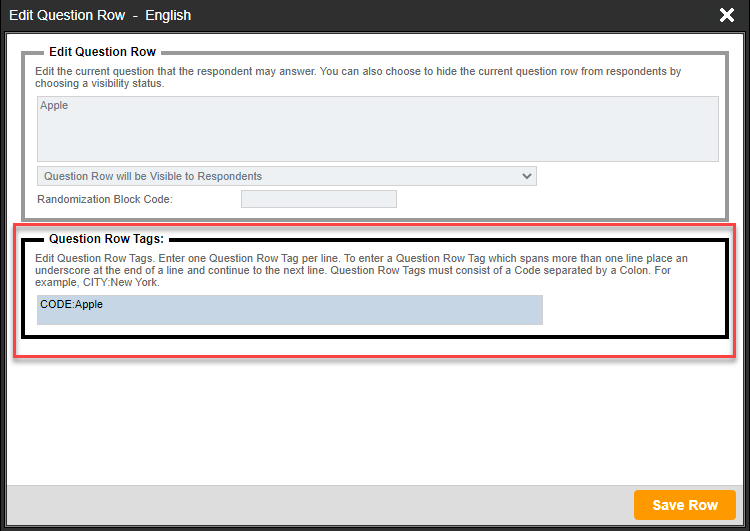The width and height of the screenshot is (750, 531).
Task: Place cursor on the word Apple
Action: tap(54, 105)
